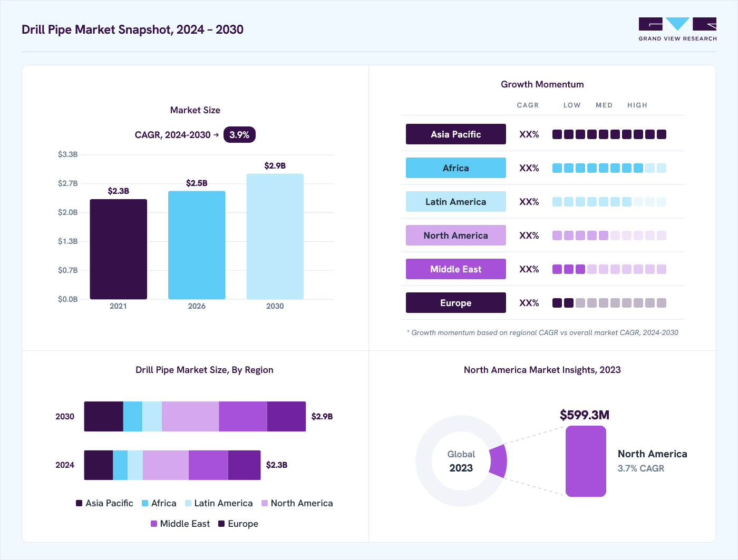Click the MED column header
Screen dimensions: 738x560
point(604,105)
